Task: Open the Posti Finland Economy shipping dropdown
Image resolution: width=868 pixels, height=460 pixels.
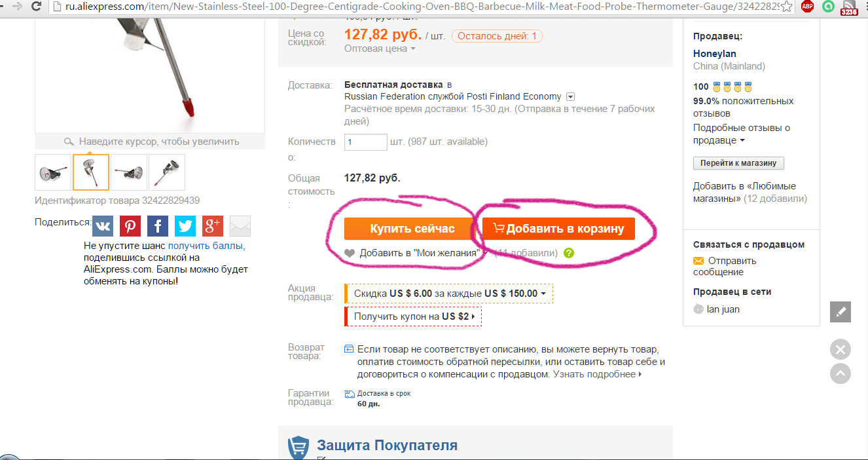Action: tap(570, 96)
